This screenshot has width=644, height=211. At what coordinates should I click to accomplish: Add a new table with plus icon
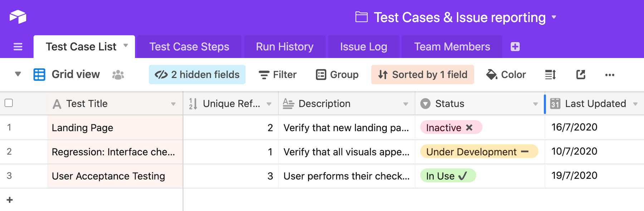(x=515, y=47)
